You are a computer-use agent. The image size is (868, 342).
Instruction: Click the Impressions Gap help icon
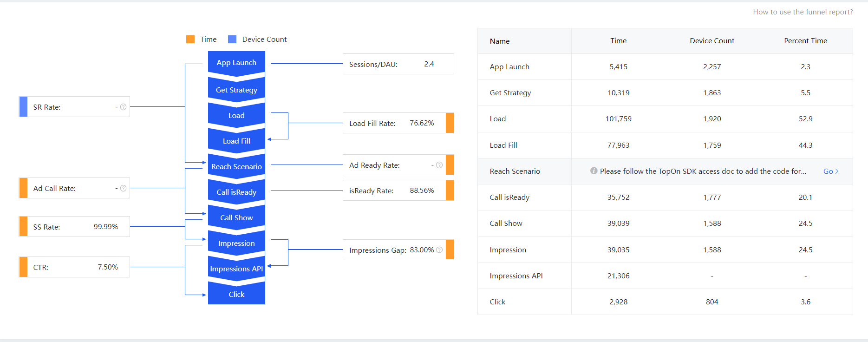pyautogui.click(x=439, y=250)
